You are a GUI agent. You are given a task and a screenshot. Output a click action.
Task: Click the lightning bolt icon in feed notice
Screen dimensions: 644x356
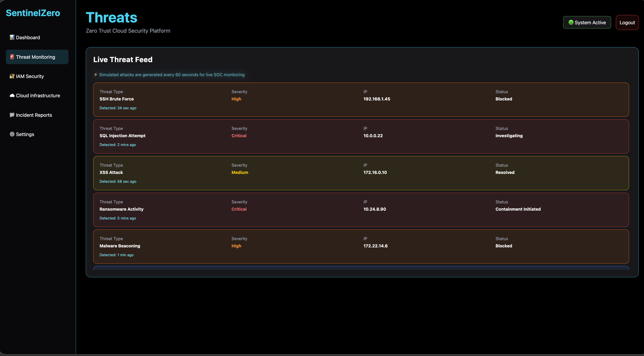(96, 75)
